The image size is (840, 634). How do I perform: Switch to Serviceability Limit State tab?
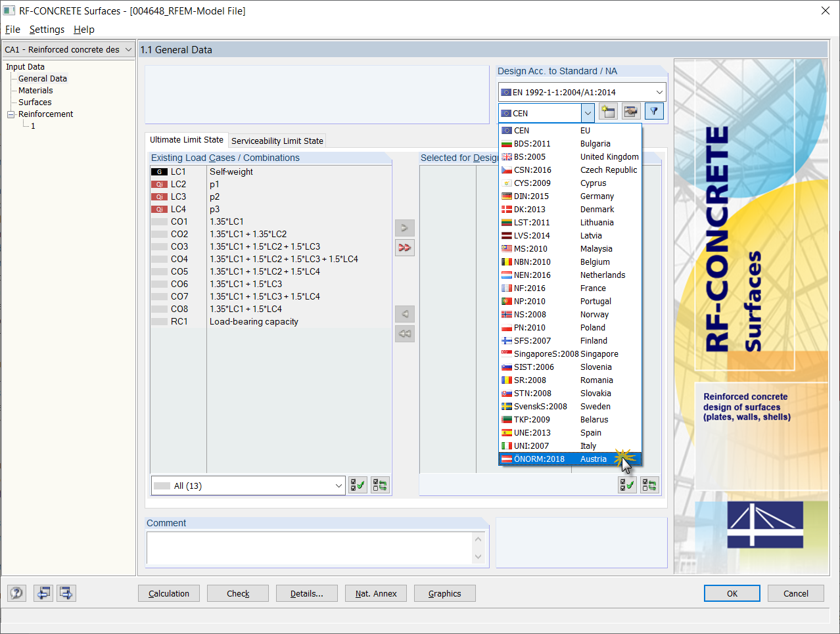coord(277,140)
